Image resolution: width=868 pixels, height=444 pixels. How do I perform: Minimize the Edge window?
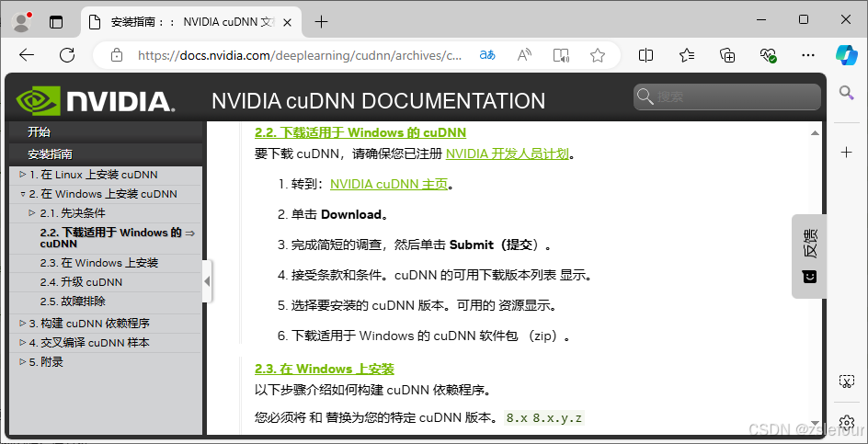[761, 20]
